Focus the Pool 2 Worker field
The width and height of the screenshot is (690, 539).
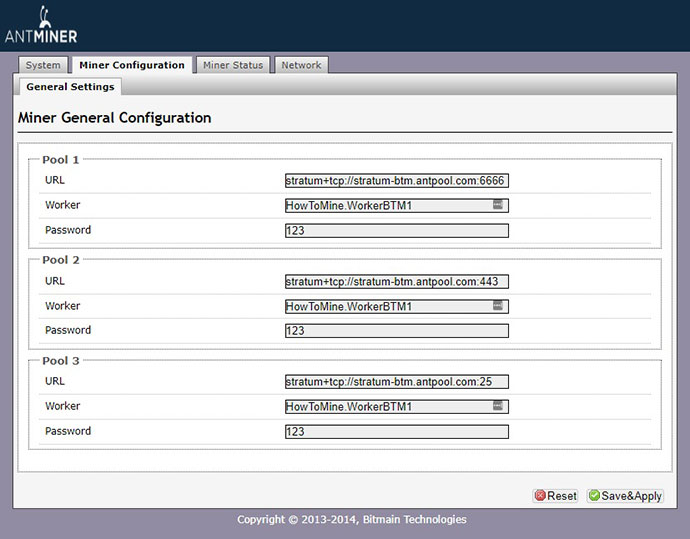(397, 307)
